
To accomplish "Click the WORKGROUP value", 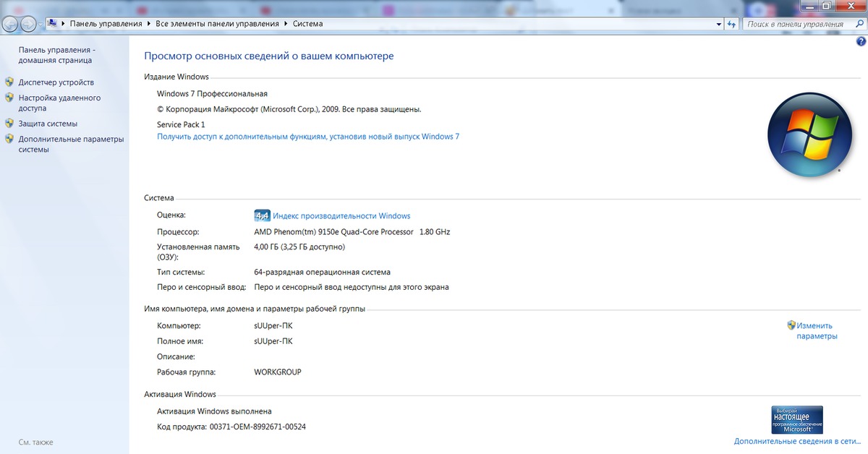I will click(x=277, y=372).
